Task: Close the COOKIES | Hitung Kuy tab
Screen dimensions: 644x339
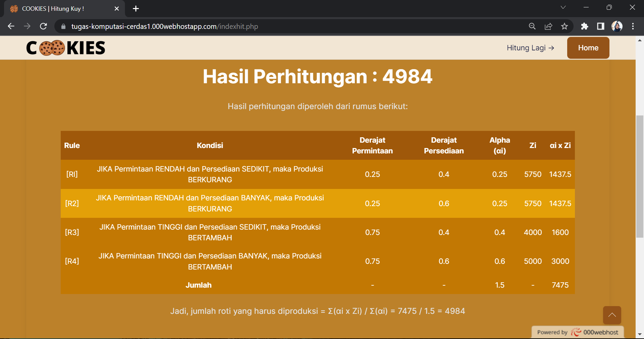Action: [x=117, y=9]
